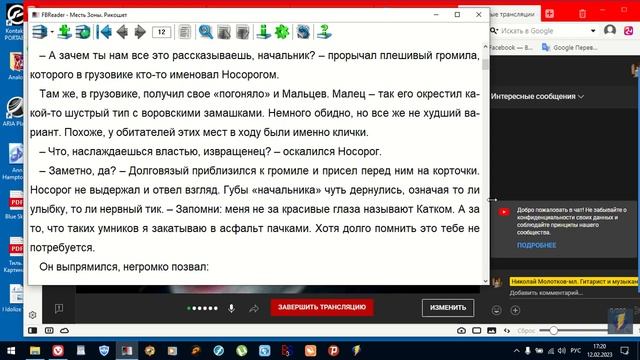Open search engine dropdown arrow
The image size is (640, 360).
point(593,31)
